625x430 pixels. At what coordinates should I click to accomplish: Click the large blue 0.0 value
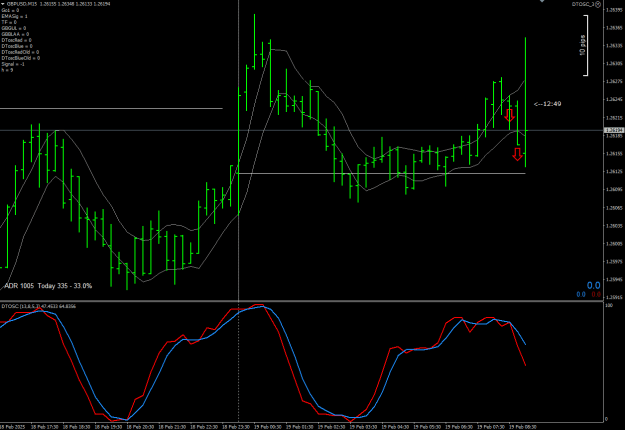[x=593, y=285]
